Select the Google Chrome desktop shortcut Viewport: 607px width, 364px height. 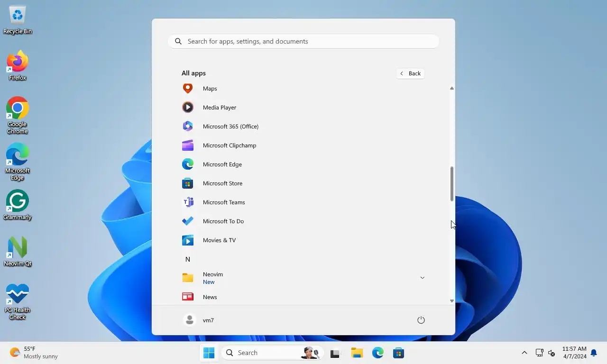[18, 116]
